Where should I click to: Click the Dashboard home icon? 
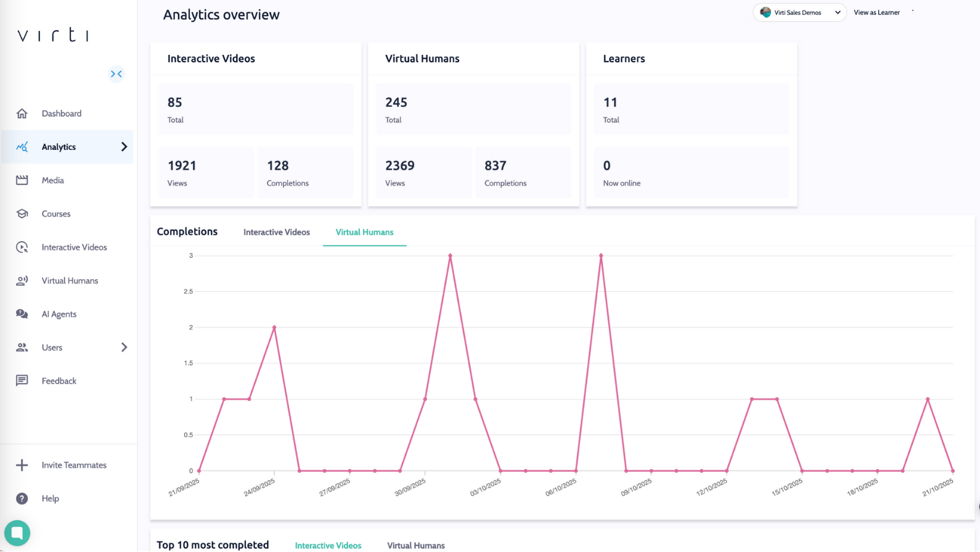click(22, 113)
